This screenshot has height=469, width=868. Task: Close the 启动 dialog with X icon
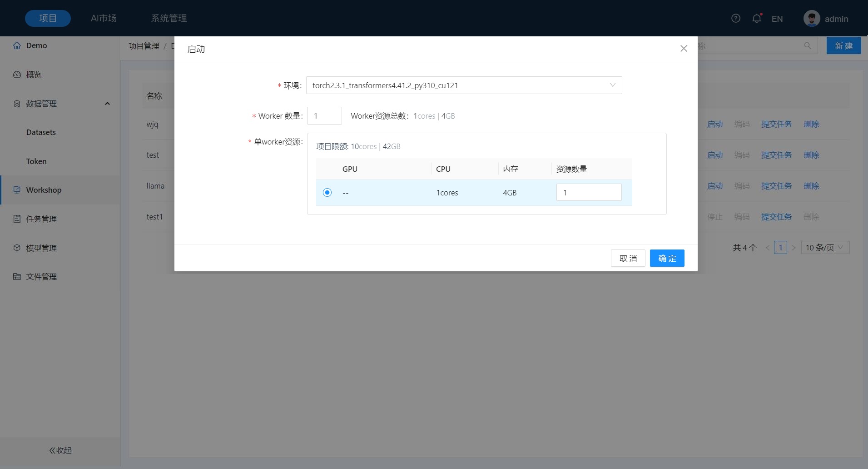pyautogui.click(x=684, y=49)
